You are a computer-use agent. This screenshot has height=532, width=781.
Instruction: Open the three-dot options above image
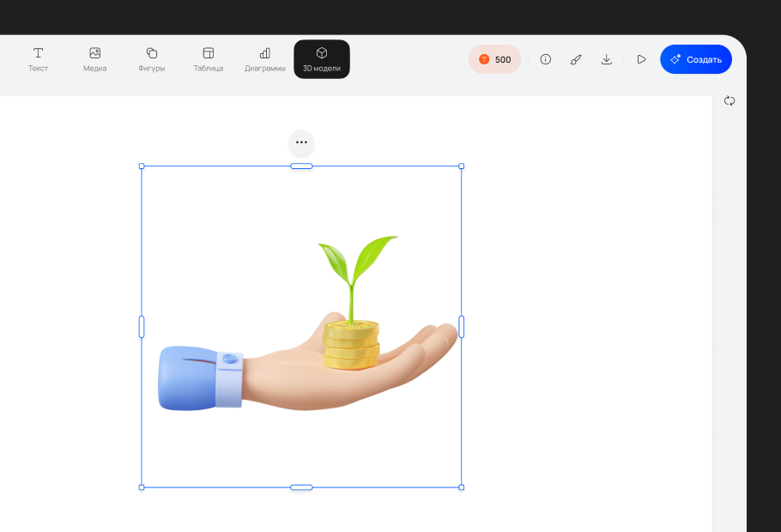301,142
